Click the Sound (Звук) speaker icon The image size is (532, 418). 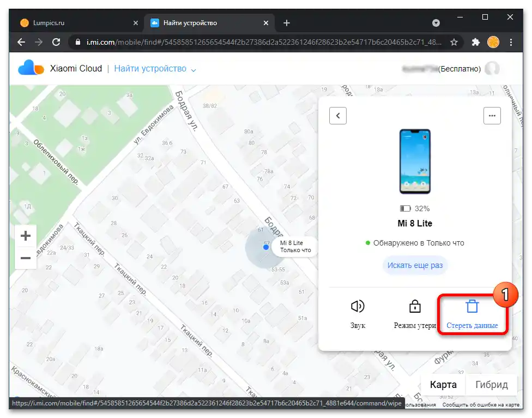tap(358, 306)
